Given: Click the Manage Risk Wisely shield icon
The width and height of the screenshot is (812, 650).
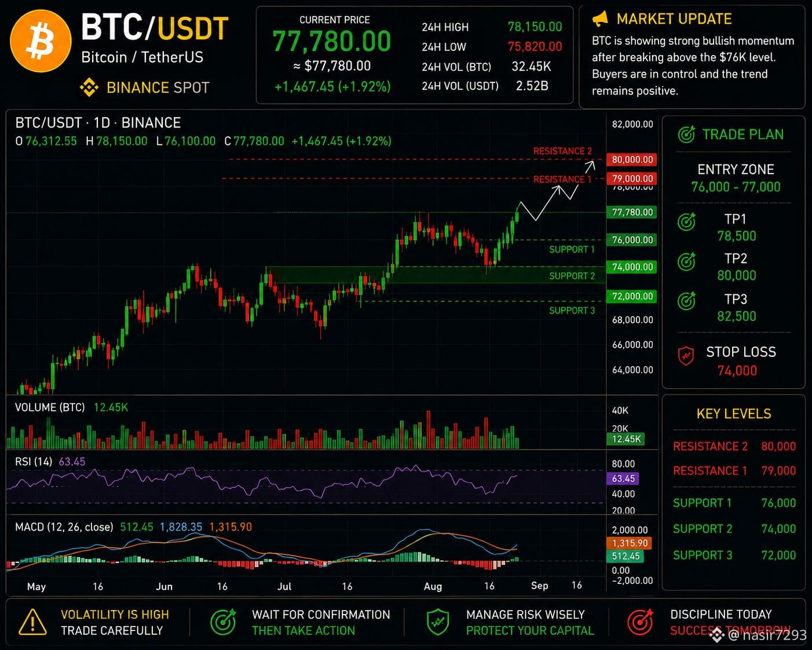Looking at the screenshot, I should [438, 622].
